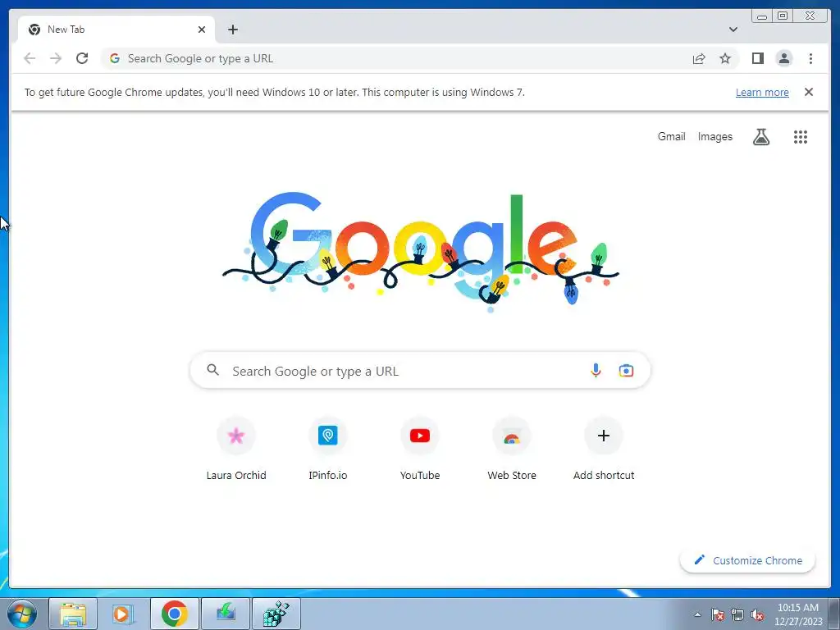Open the side panel icon
840x630 pixels.
coord(757,58)
